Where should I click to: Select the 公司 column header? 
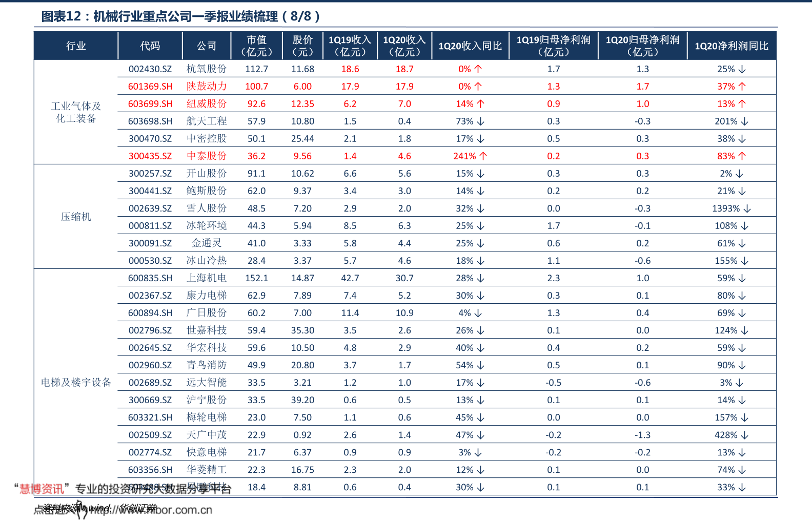tap(207, 46)
